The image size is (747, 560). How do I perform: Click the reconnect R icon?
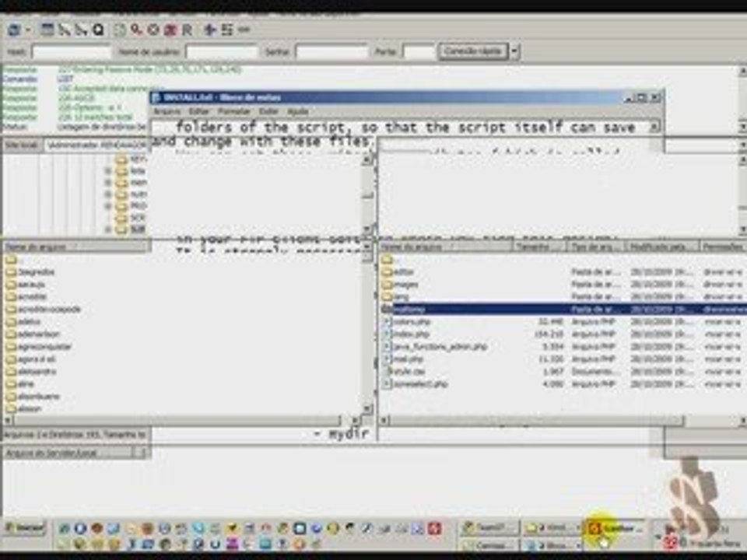(188, 30)
